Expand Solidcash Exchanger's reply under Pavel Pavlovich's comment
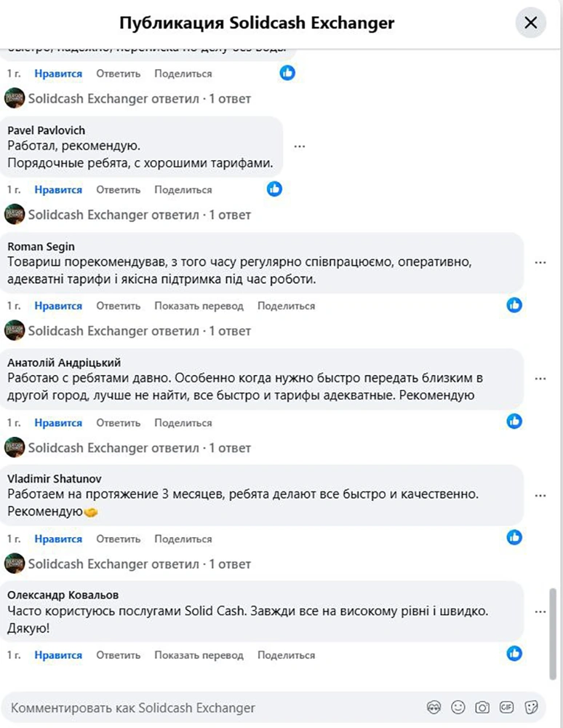 tap(139, 215)
